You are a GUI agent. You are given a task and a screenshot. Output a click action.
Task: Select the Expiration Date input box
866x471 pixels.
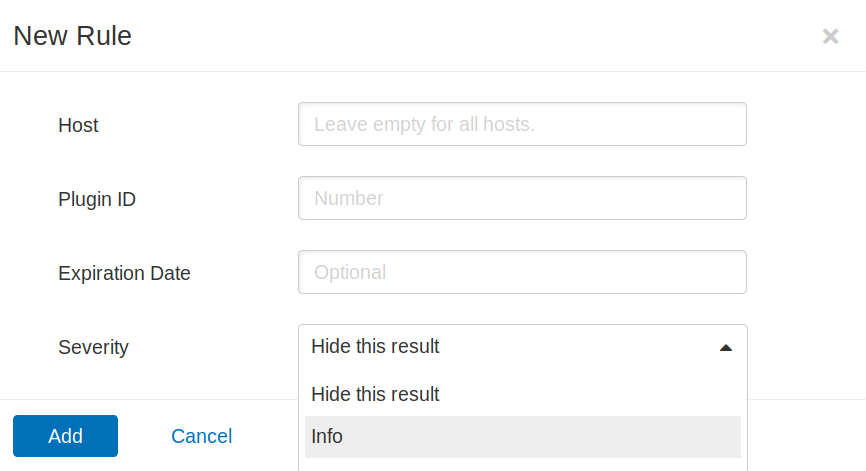(x=522, y=272)
